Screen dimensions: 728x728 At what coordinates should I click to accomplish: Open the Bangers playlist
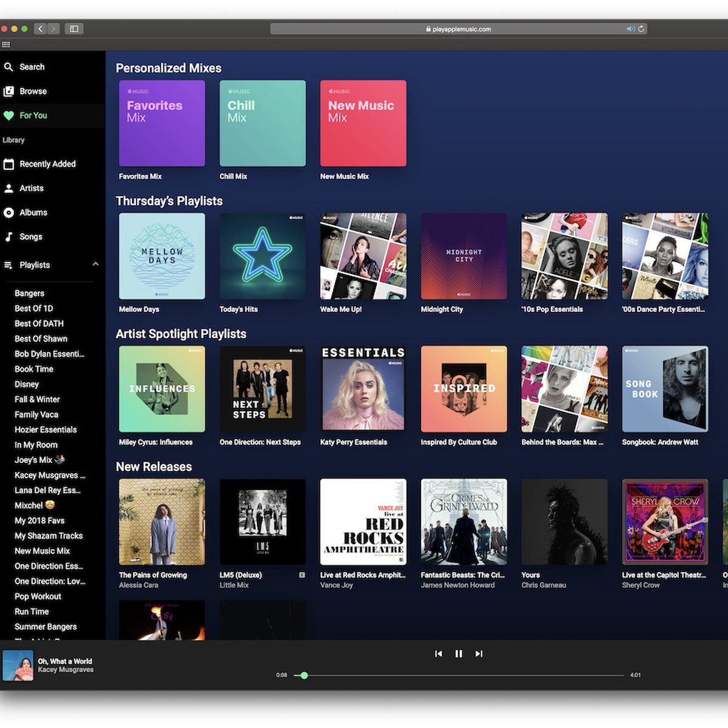[x=29, y=293]
